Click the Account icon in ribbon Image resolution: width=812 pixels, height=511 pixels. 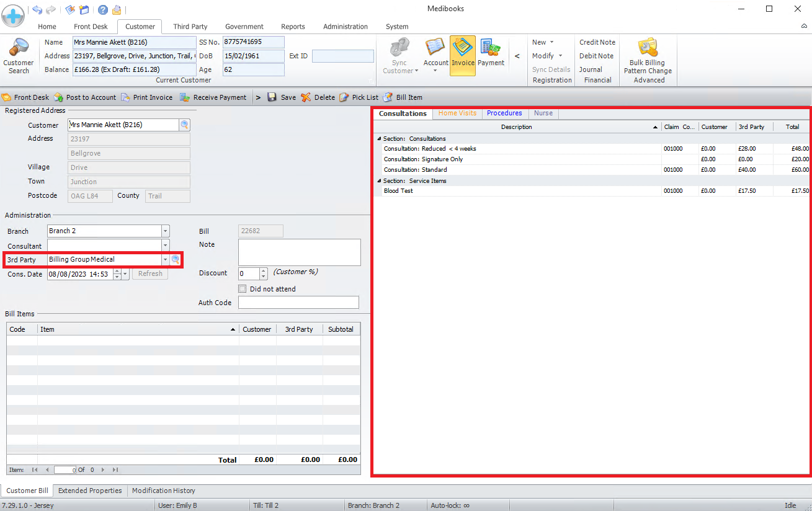pyautogui.click(x=435, y=49)
